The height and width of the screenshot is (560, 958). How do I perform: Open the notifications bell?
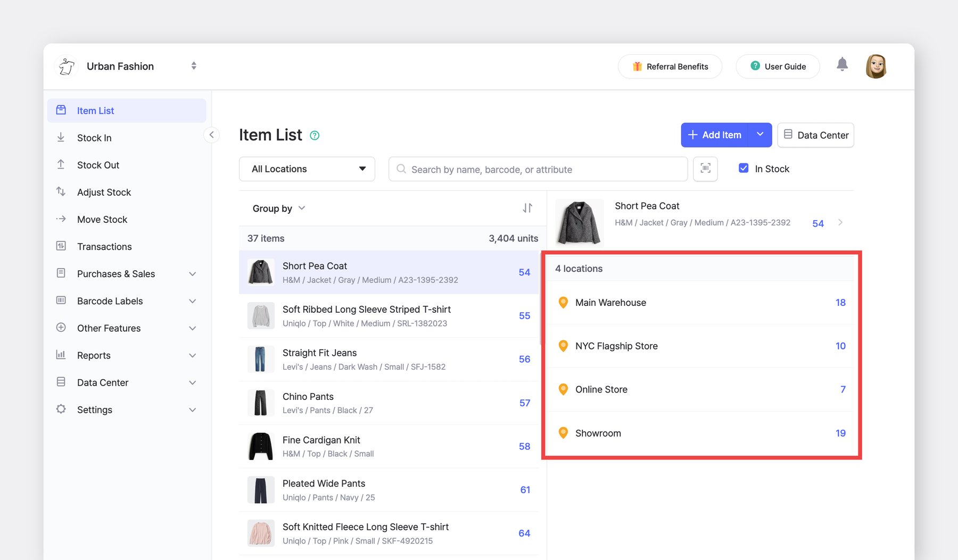842,65
